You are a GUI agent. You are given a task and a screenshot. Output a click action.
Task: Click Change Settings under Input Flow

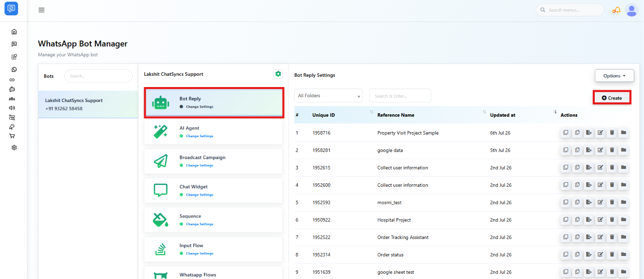click(x=199, y=253)
